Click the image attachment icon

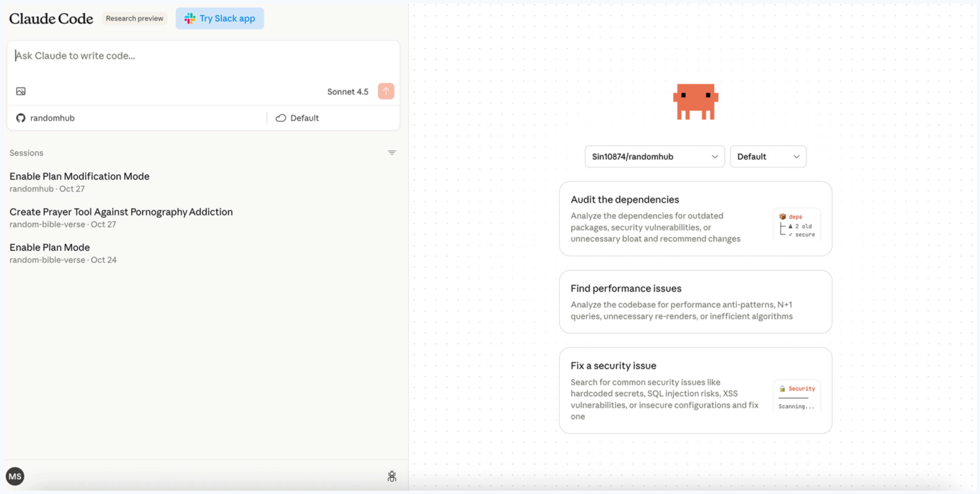coord(21,91)
